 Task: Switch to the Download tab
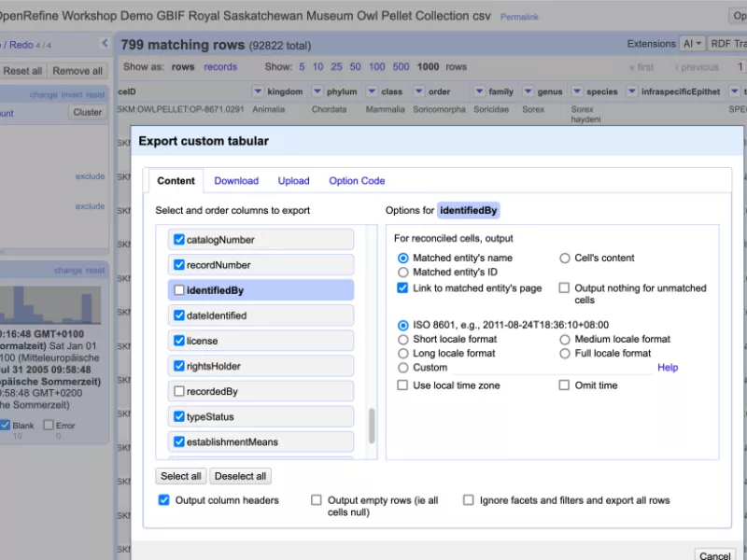pyautogui.click(x=236, y=180)
